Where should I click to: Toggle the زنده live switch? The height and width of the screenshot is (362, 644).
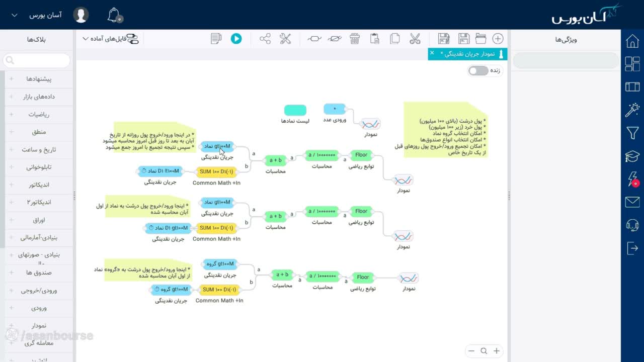point(478,71)
